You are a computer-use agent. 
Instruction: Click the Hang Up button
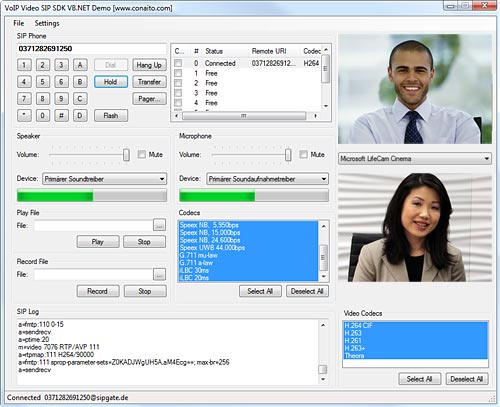(x=149, y=65)
